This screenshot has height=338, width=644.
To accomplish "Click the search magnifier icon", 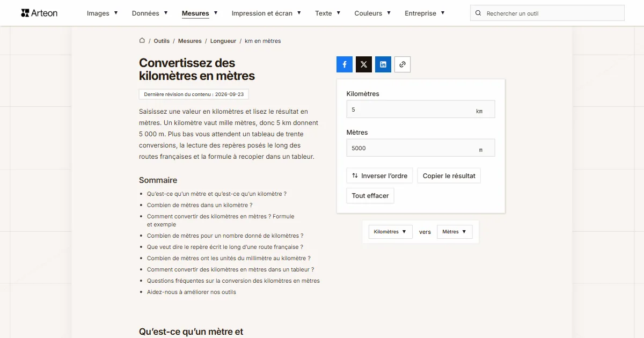I will point(478,13).
